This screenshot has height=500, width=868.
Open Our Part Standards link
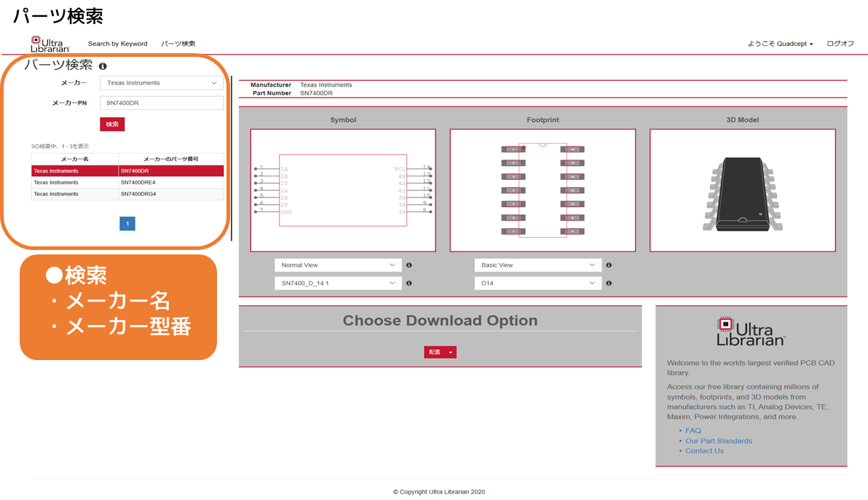(x=719, y=441)
